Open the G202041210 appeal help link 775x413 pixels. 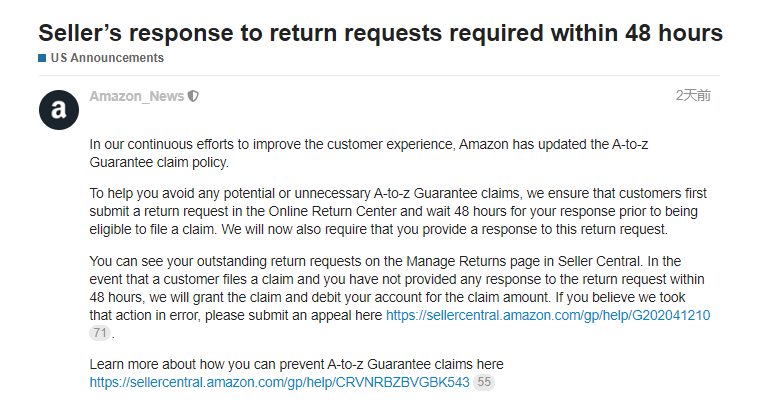pos(548,315)
